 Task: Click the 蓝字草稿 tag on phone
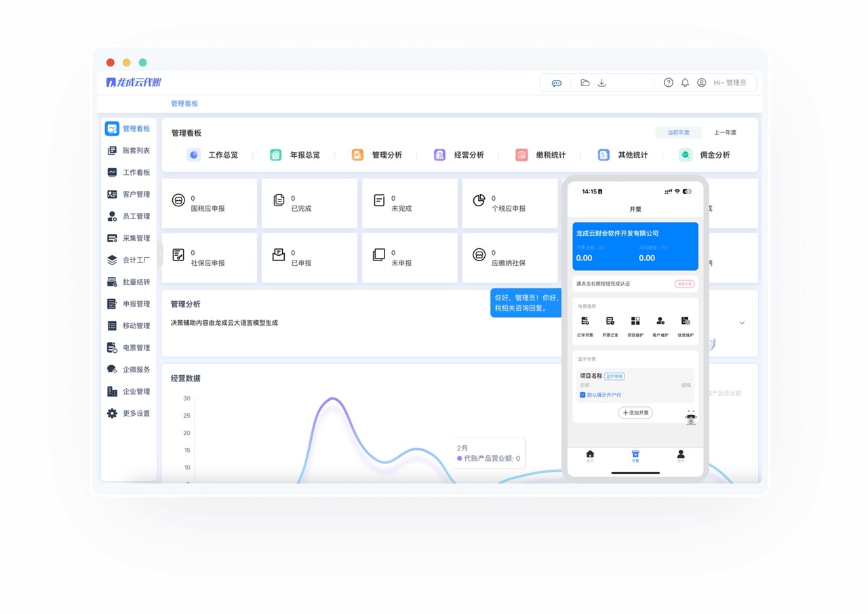[x=614, y=376]
